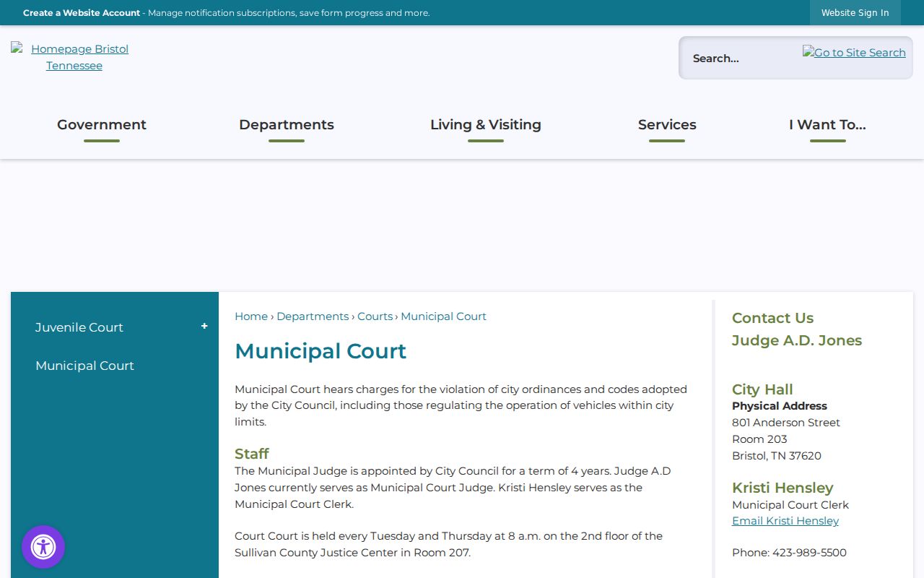Click the Website Sign In button
Viewport: 924px width, 578px height.
855,13
